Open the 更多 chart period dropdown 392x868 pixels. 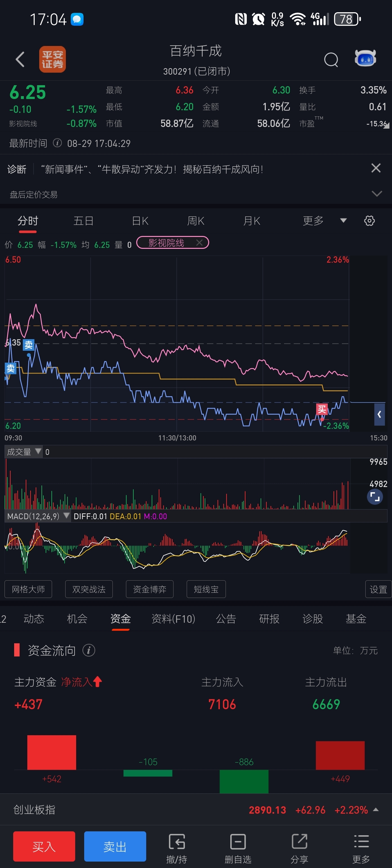pyautogui.click(x=325, y=221)
